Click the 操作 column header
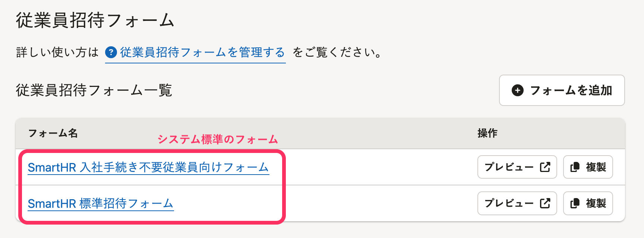 click(487, 133)
